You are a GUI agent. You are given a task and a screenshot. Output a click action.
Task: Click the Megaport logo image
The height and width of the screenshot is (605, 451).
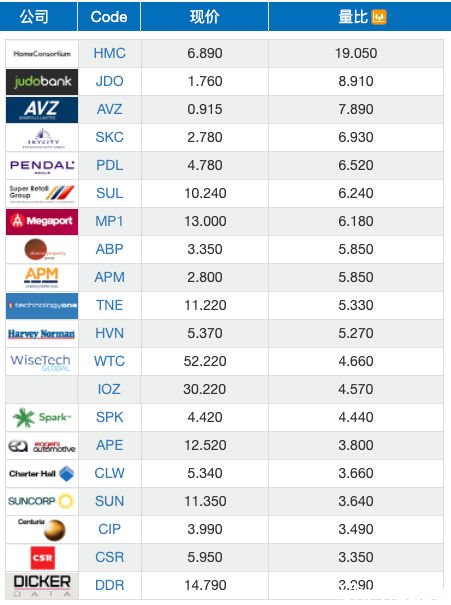click(42, 222)
